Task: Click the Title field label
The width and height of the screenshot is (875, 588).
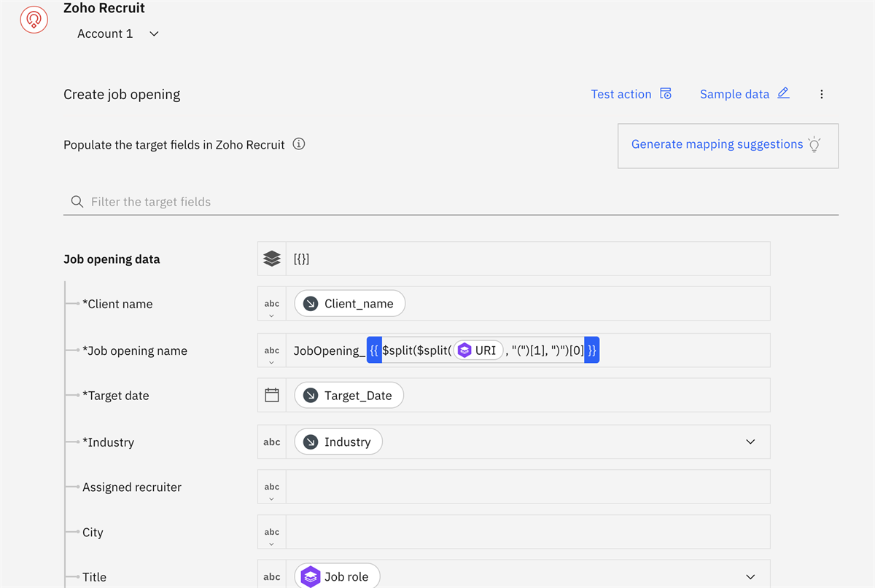Action: [x=94, y=577]
